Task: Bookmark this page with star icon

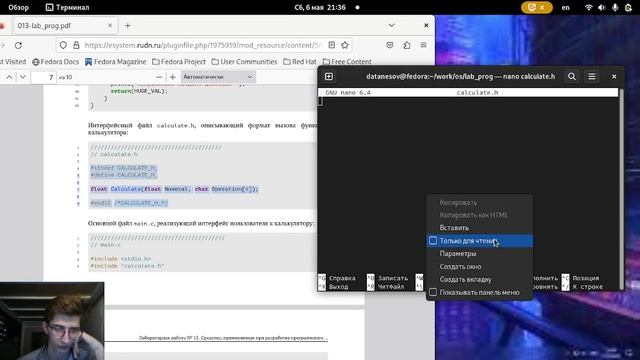Action: (345, 45)
